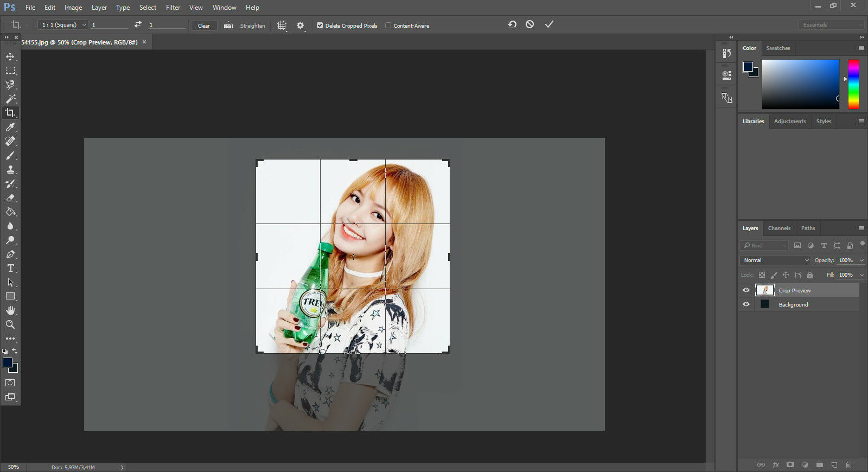The width and height of the screenshot is (868, 472).
Task: Toggle lock image pixels
Action: [x=774, y=275]
